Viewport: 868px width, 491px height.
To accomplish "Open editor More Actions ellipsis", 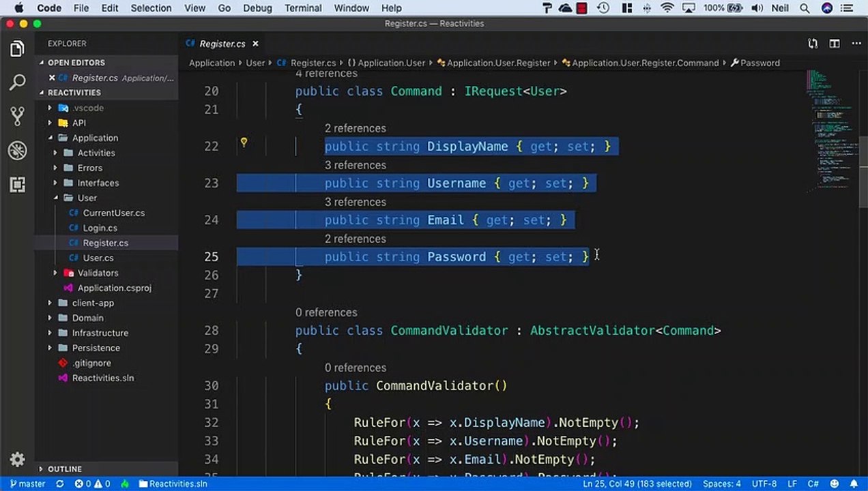I will click(x=856, y=44).
